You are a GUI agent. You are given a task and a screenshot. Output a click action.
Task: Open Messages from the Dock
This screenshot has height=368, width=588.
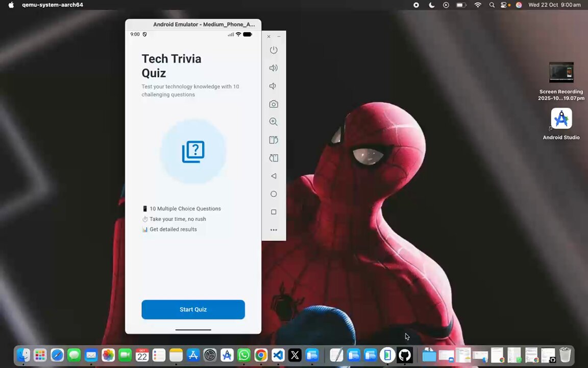pyautogui.click(x=74, y=355)
